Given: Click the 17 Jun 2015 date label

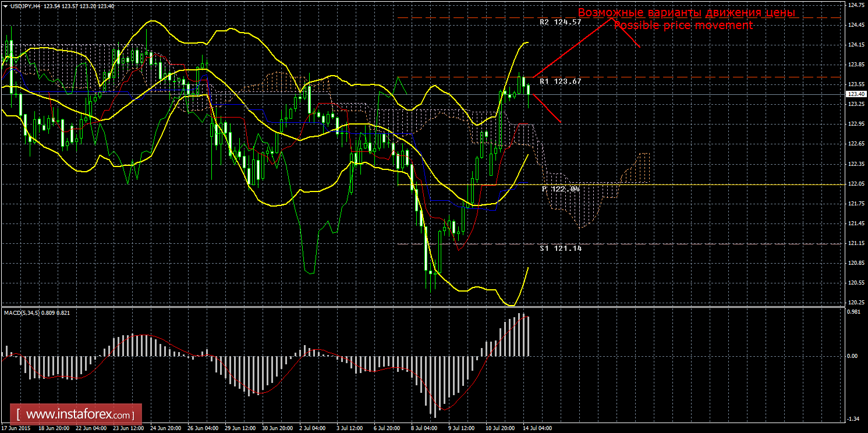Looking at the screenshot, I should click(x=17, y=428).
